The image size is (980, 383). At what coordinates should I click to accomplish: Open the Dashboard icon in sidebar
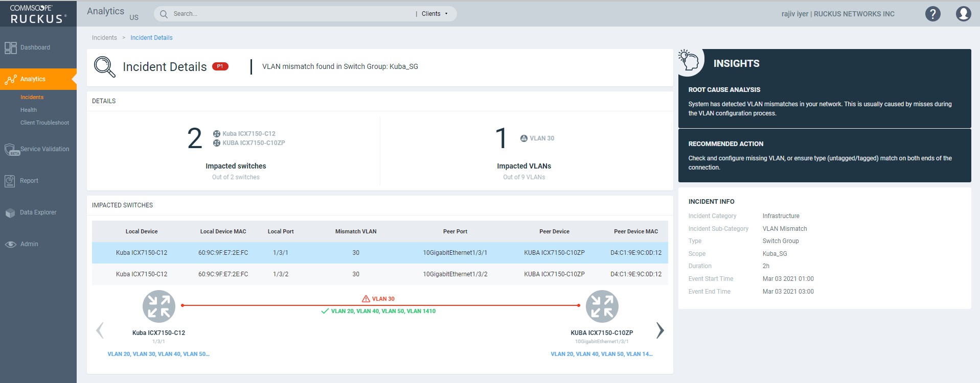(11, 48)
